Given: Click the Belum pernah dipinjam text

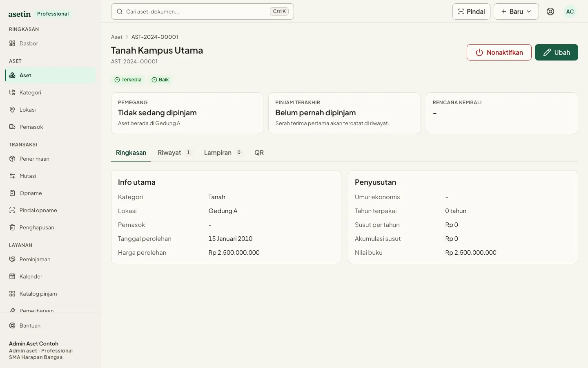Looking at the screenshot, I should [x=315, y=112].
